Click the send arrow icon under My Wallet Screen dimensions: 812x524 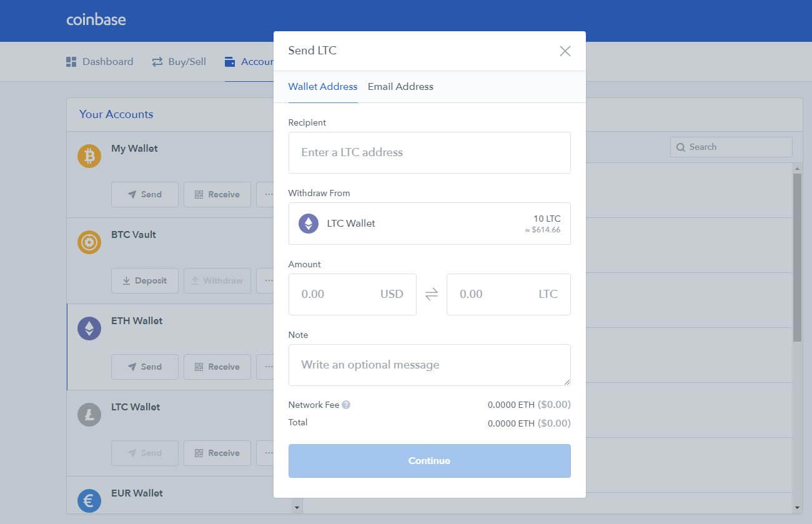coord(132,195)
